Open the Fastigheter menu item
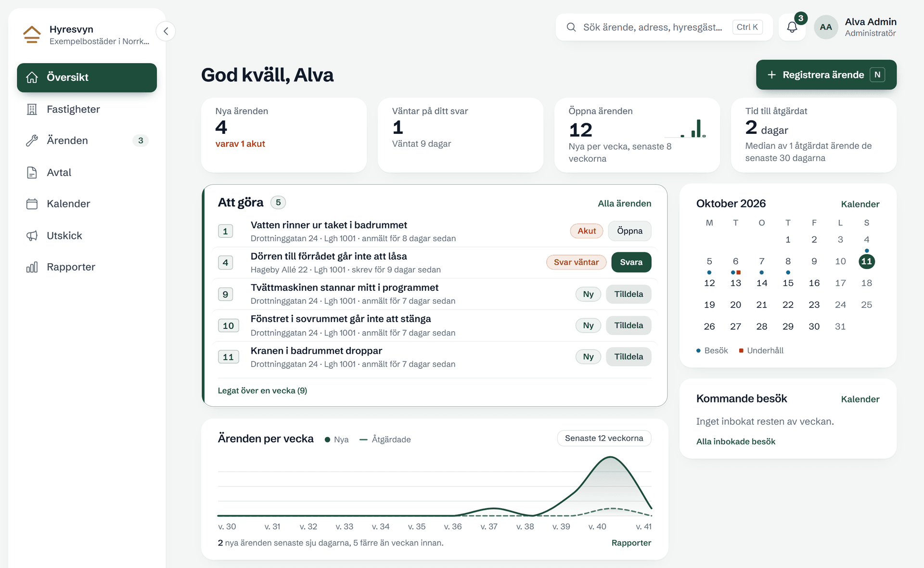The height and width of the screenshot is (568, 924). coord(87,109)
